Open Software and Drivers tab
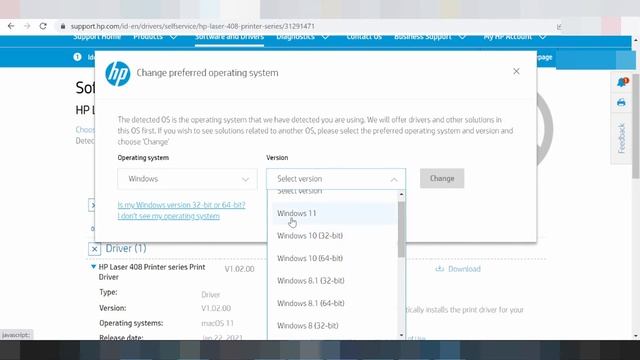The height and width of the screenshot is (360, 640). click(x=229, y=37)
